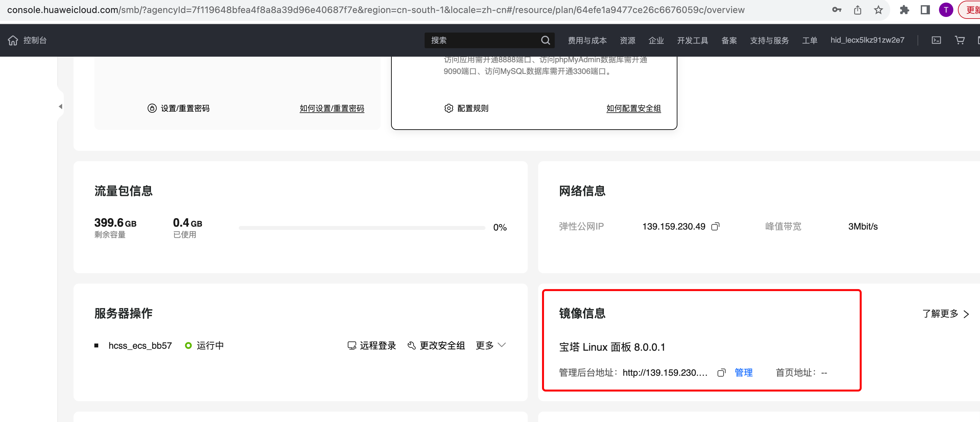The height and width of the screenshot is (422, 980).
Task: Click the http://139.159.230.... address
Action: point(665,373)
